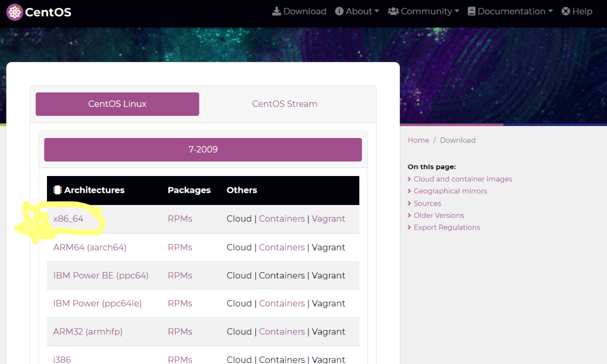This screenshot has height=364, width=607.
Task: Jump to Export Regulations section
Action: [x=447, y=227]
